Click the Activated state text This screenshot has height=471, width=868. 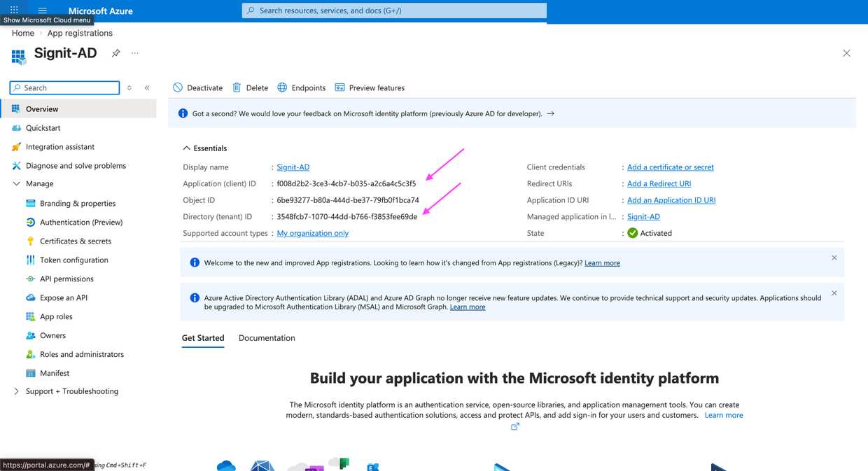point(656,233)
